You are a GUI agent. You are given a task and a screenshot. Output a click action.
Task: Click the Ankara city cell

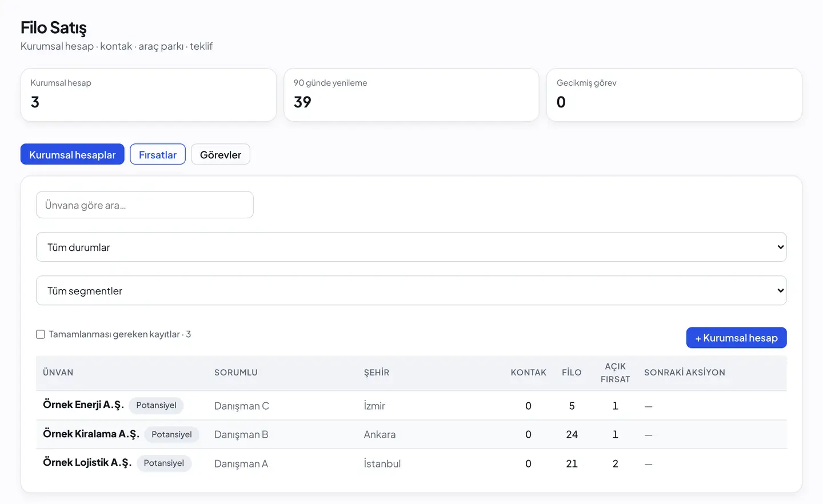pyautogui.click(x=380, y=434)
